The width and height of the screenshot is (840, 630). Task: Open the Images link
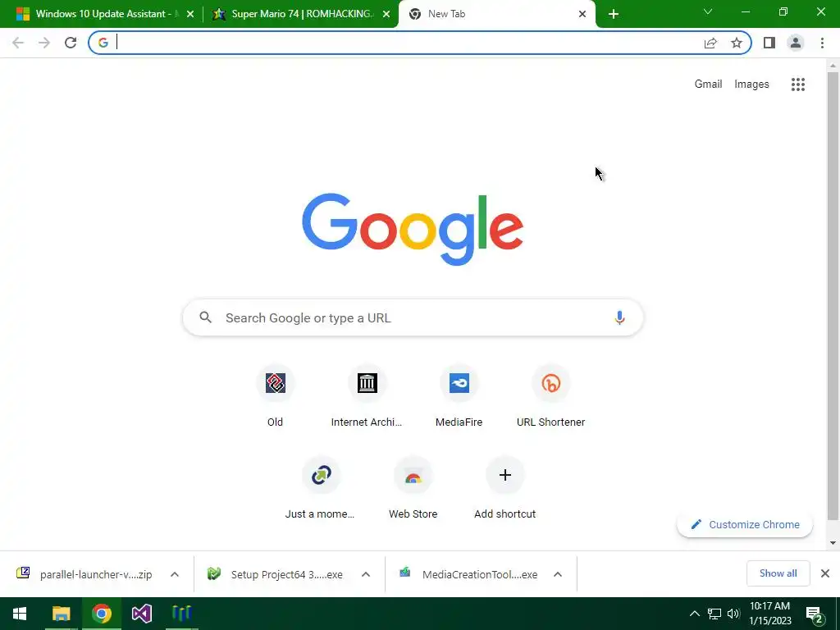click(x=751, y=84)
